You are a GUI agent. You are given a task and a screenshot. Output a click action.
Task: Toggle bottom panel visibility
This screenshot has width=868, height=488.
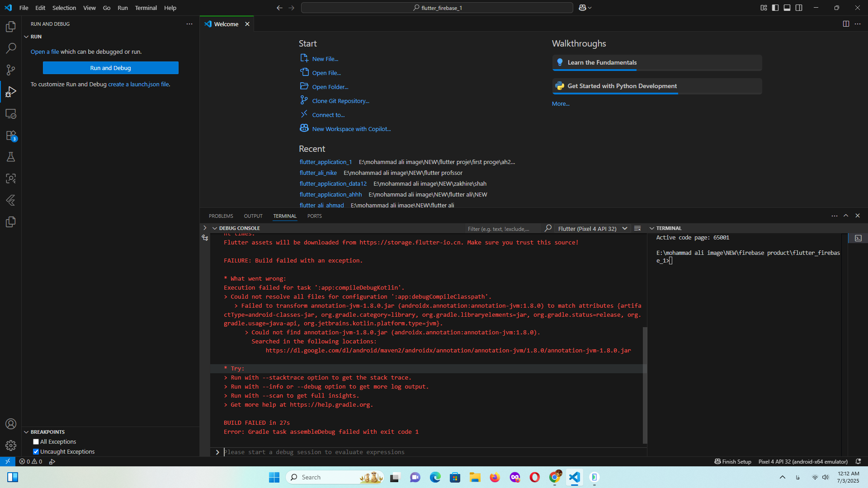(x=787, y=8)
